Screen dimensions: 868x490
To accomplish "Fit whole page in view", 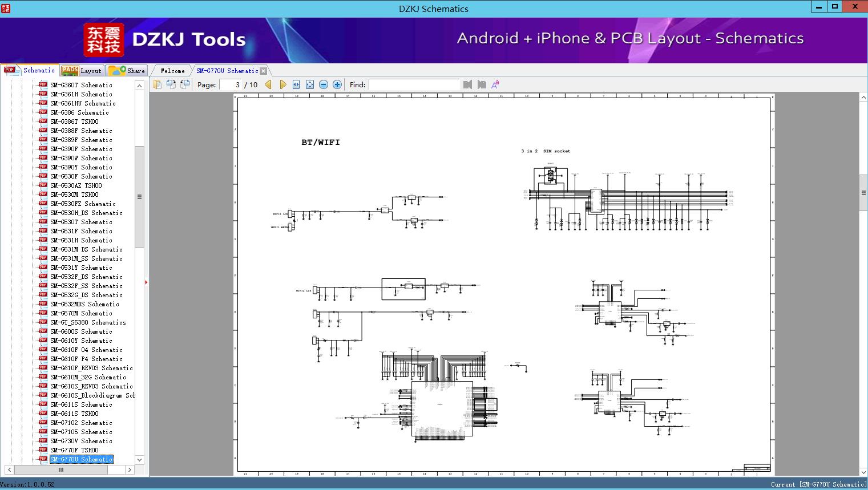I will pos(310,84).
